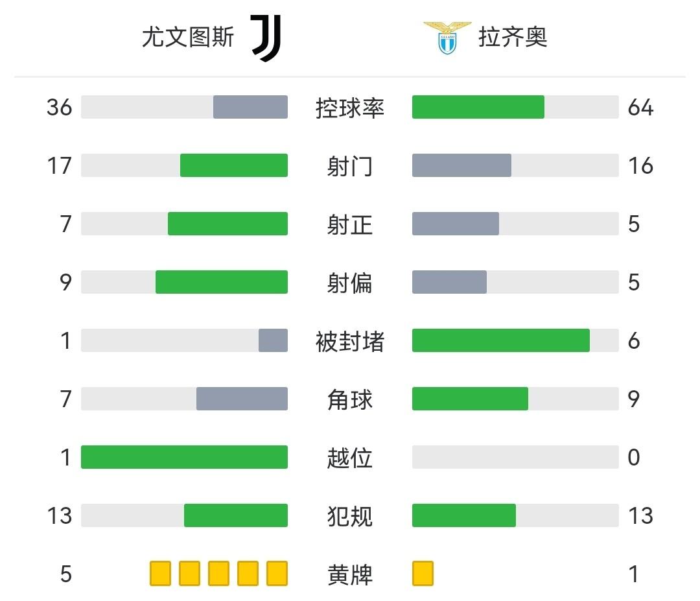The width and height of the screenshot is (700, 601).
Task: Click the 犯规 stat label
Action: (x=350, y=516)
